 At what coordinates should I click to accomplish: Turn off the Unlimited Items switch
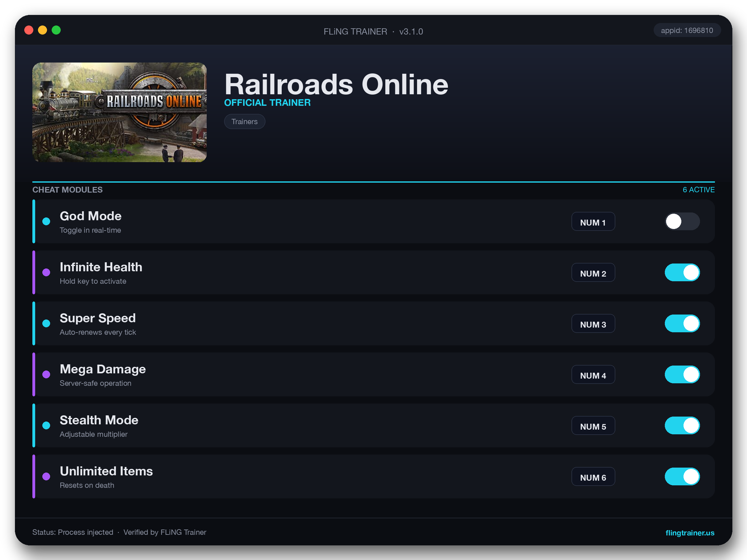coord(682,476)
